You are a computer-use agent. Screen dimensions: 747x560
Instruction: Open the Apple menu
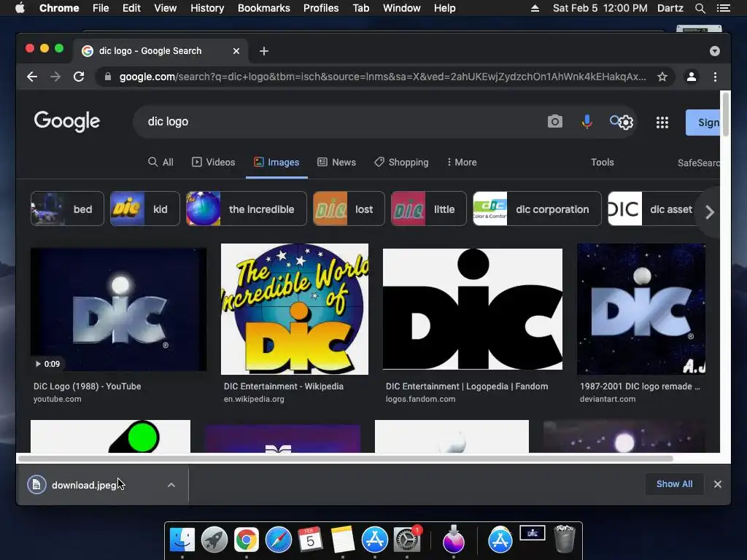(x=20, y=8)
